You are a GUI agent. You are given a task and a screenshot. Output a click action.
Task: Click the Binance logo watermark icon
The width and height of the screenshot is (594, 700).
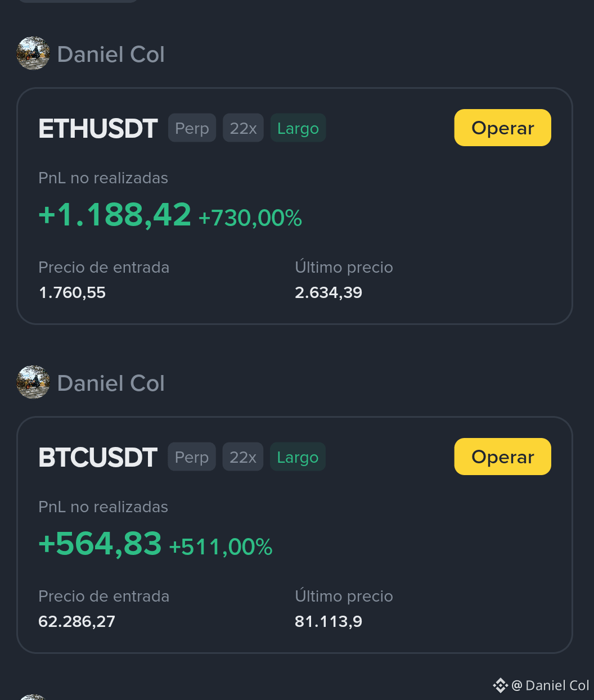coord(500,685)
